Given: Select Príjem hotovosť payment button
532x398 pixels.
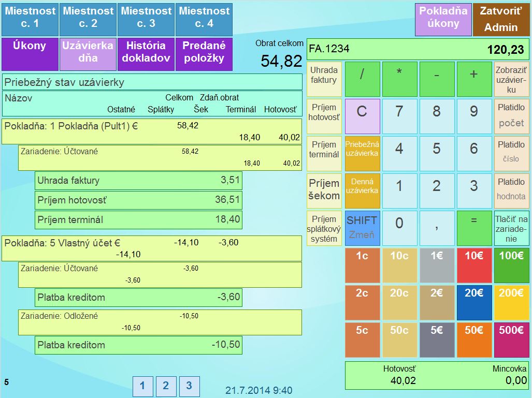Looking at the screenshot, I should (324, 116).
